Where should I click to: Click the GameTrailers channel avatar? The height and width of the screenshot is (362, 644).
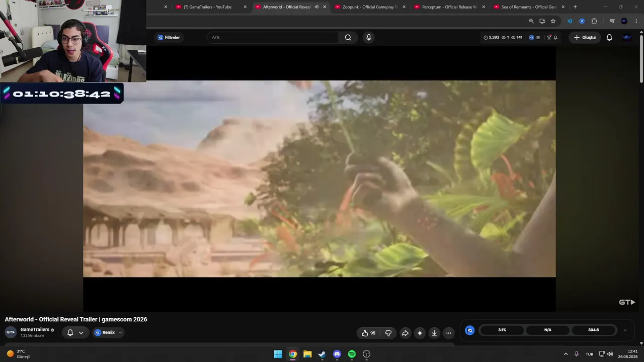(10, 332)
